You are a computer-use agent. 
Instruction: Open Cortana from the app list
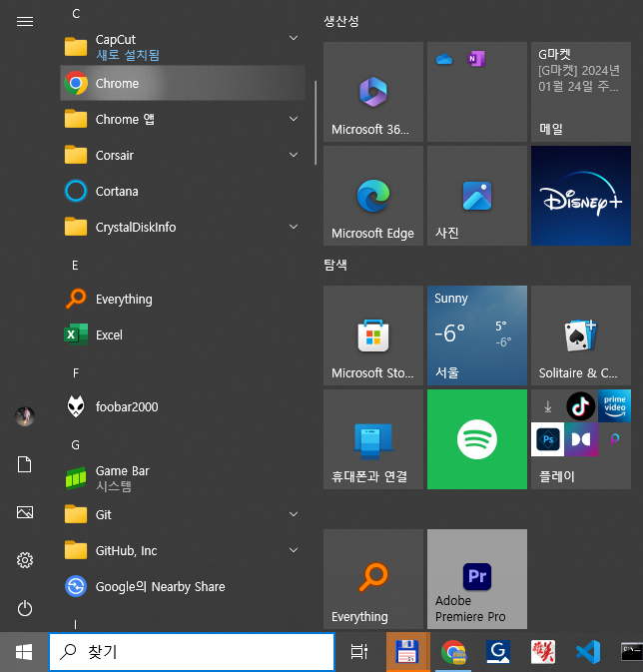click(x=183, y=191)
